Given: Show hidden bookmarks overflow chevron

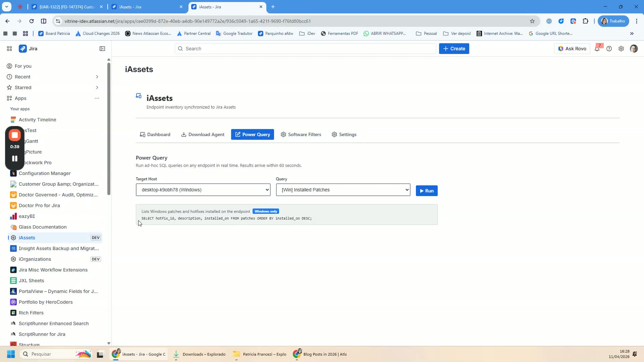Looking at the screenshot, I should 632,34.
